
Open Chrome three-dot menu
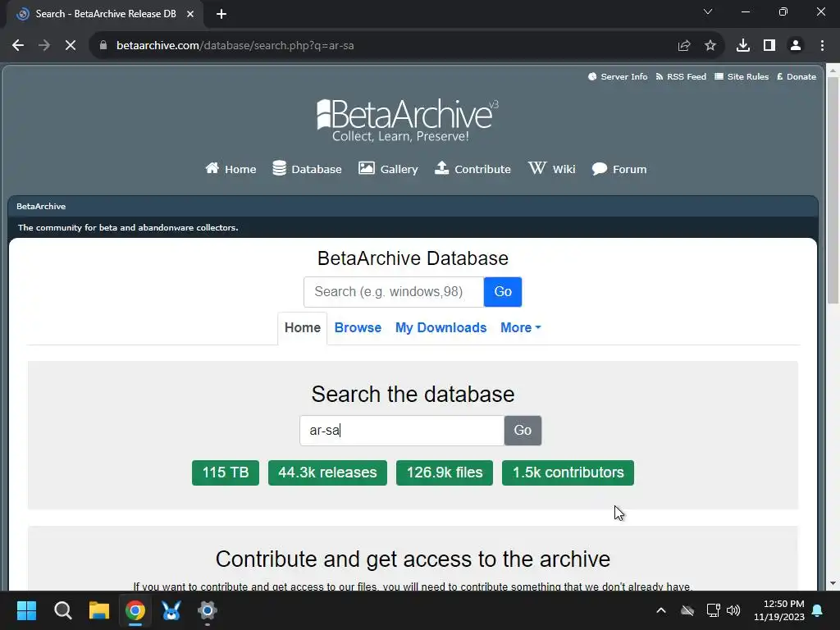click(822, 46)
